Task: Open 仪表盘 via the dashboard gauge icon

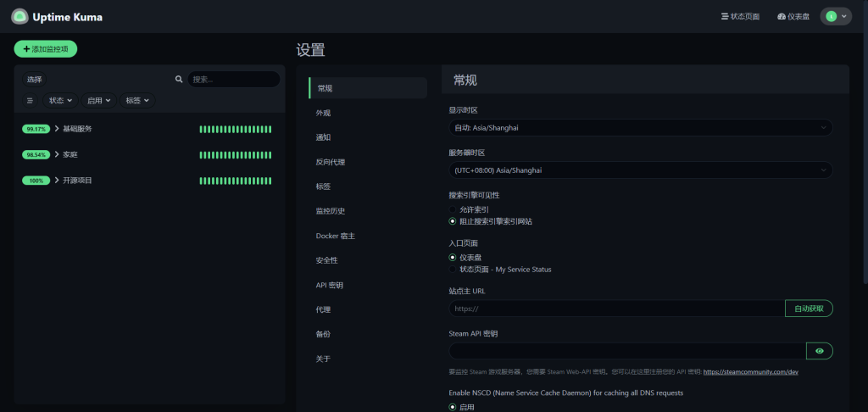Action: [781, 16]
